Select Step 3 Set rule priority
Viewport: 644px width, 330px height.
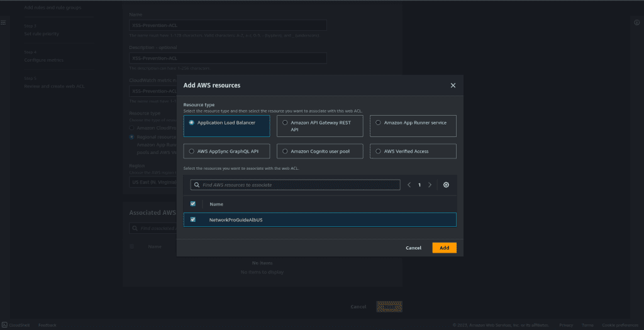42,34
